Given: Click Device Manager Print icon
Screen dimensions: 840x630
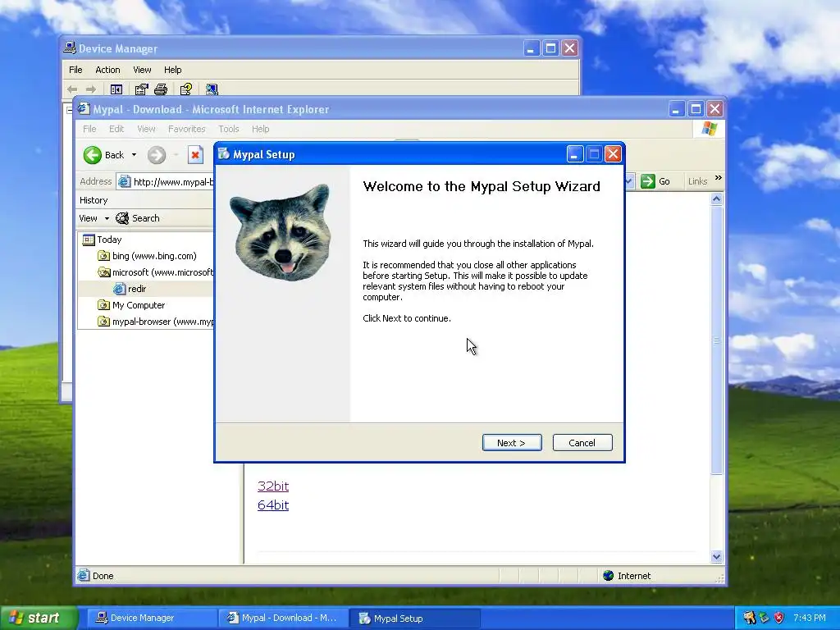Looking at the screenshot, I should tap(161, 89).
